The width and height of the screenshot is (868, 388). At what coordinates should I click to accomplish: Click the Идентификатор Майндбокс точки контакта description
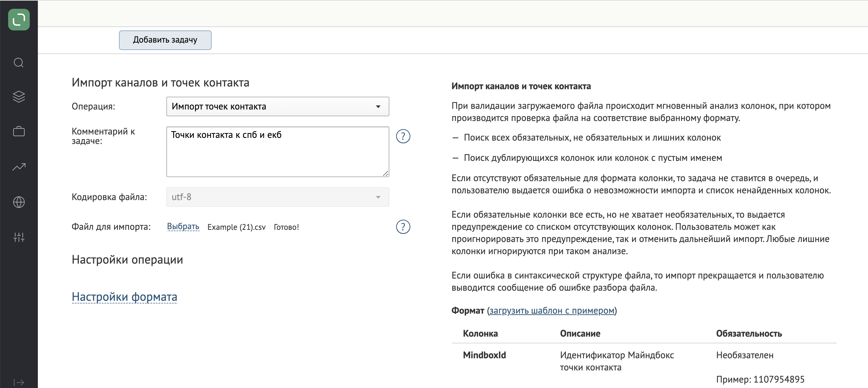coord(617,361)
